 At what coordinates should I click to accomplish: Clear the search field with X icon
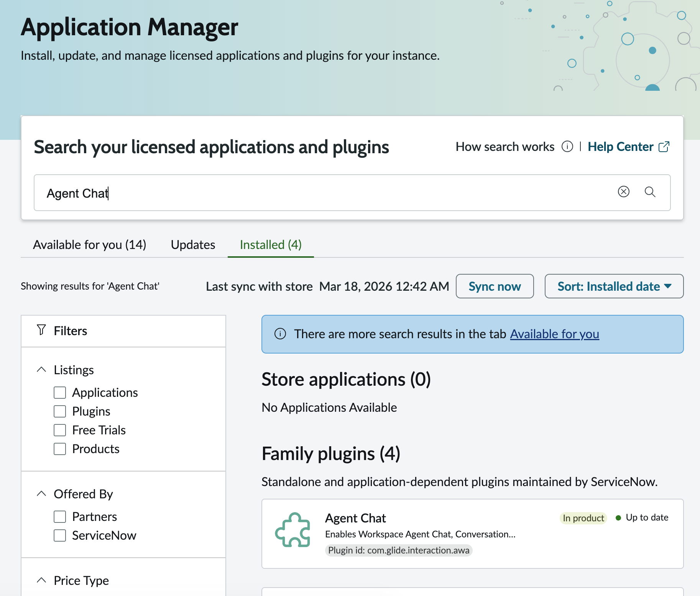click(623, 192)
